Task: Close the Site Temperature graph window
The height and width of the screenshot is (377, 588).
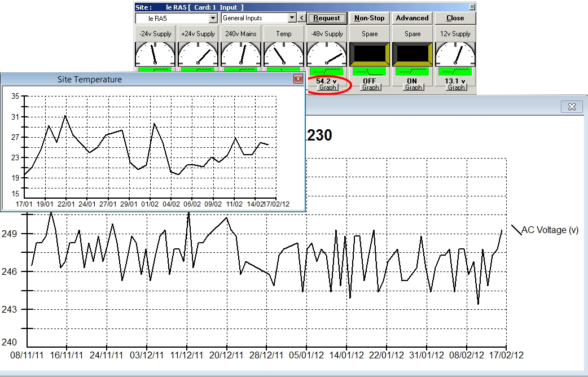Action: pos(298,79)
